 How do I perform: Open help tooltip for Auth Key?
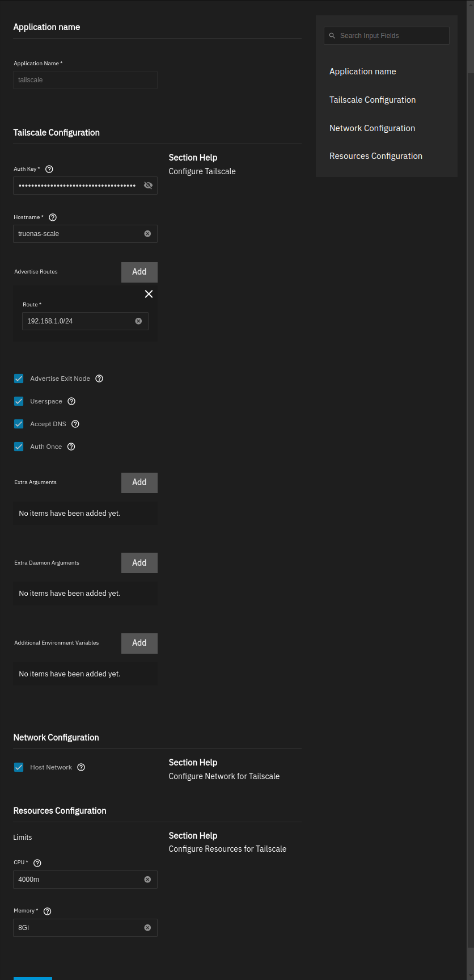[49, 169]
